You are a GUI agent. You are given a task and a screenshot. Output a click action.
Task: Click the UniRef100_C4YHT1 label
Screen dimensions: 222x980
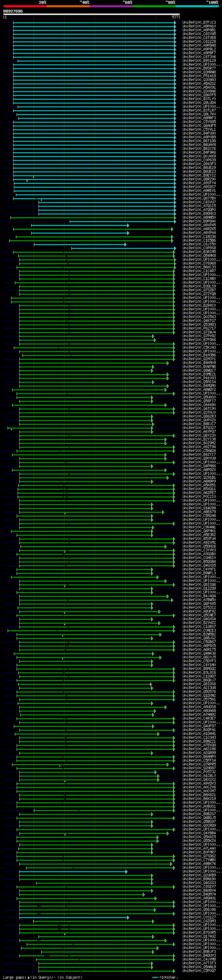[x=199, y=569]
